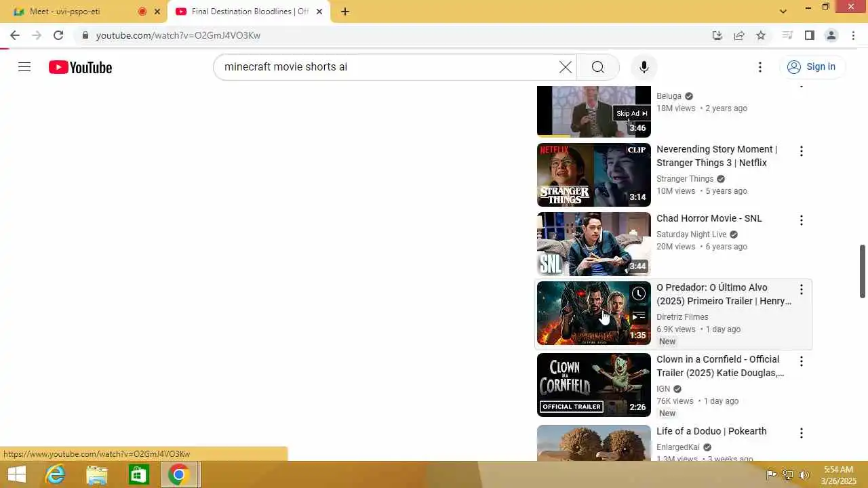This screenshot has height=488, width=868.
Task: Open Windows Start menu
Action: 16,474
